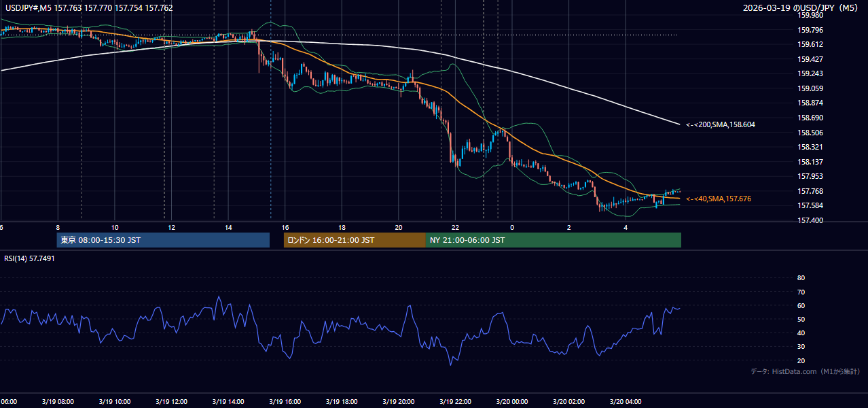Viewport: 868px width, 408px height.
Task: Click the bottom time label 3/19 12:00
Action: (171, 402)
